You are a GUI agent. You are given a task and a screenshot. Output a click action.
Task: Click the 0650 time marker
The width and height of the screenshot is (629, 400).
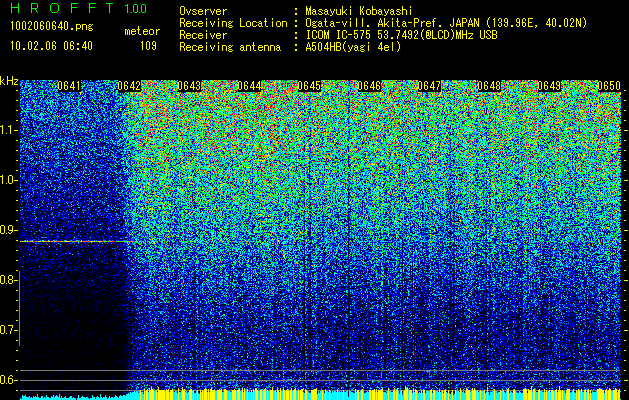click(609, 86)
